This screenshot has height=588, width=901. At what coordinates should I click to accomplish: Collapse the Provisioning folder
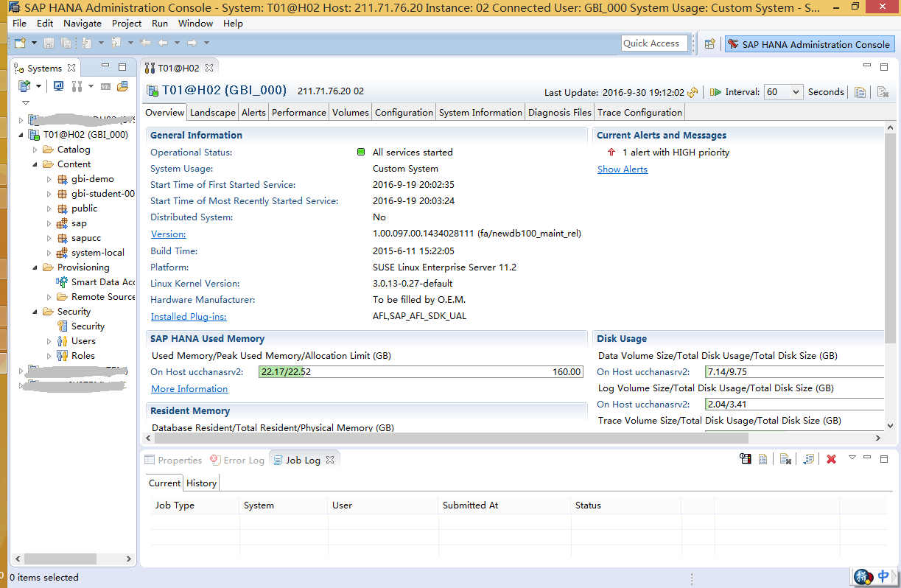click(x=35, y=267)
